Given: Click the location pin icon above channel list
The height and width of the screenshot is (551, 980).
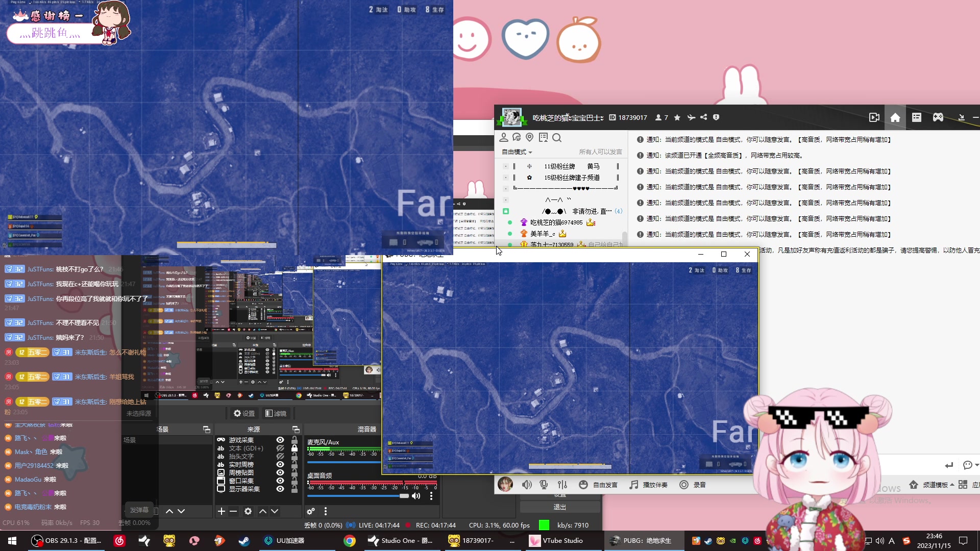Looking at the screenshot, I should click(530, 137).
